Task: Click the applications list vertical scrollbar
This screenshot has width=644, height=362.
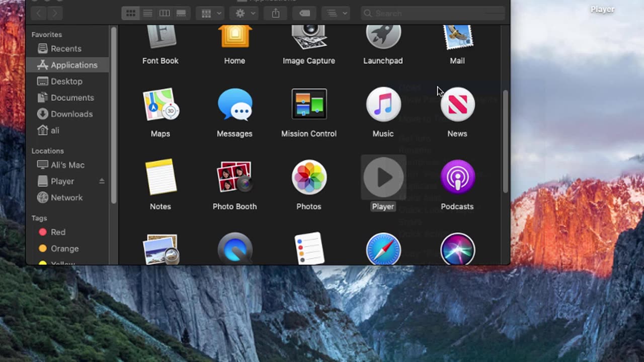Action: tap(506, 142)
